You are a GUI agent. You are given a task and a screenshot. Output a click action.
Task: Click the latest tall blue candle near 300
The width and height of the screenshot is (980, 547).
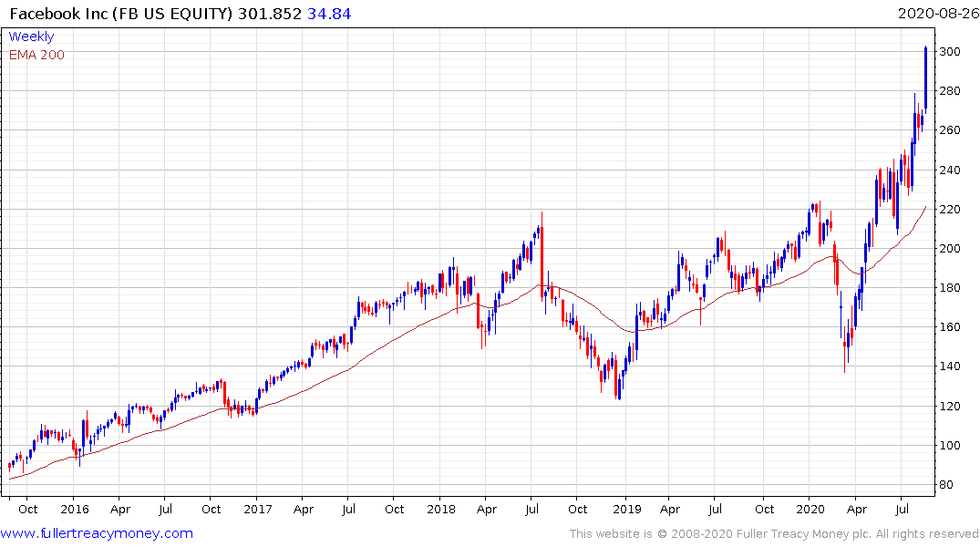click(x=925, y=79)
